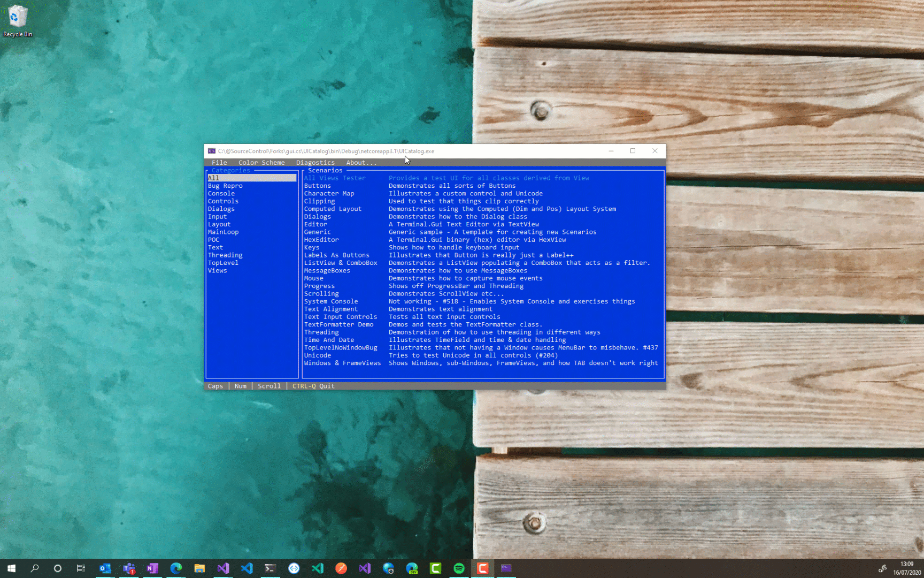
Task: Click CTRL-Q Quit in status bar
Action: 313,386
